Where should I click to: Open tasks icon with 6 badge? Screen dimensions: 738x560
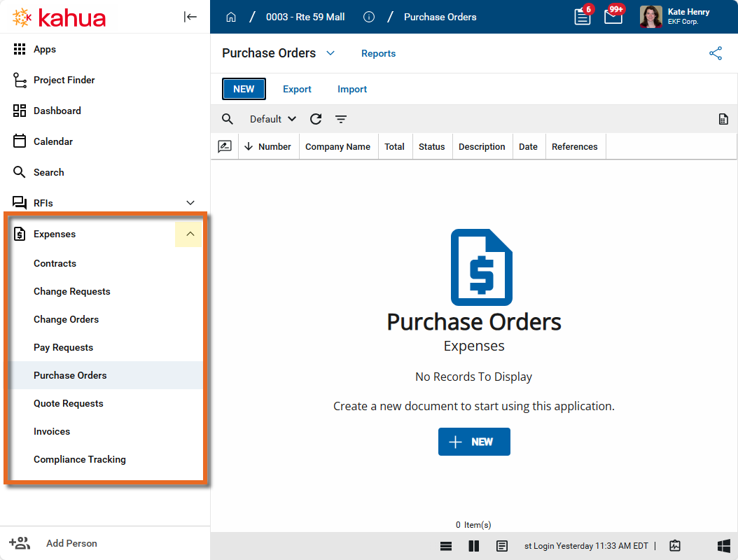[582, 17]
